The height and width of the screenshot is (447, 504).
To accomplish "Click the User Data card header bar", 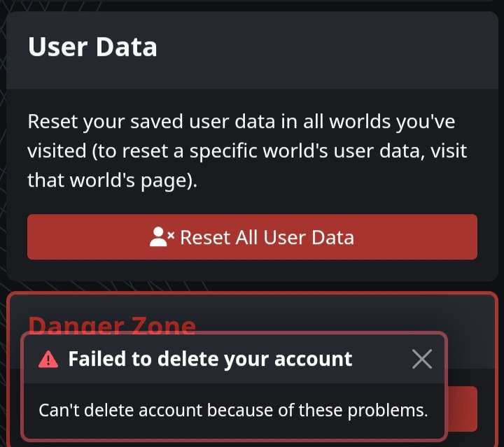I will (252, 50).
